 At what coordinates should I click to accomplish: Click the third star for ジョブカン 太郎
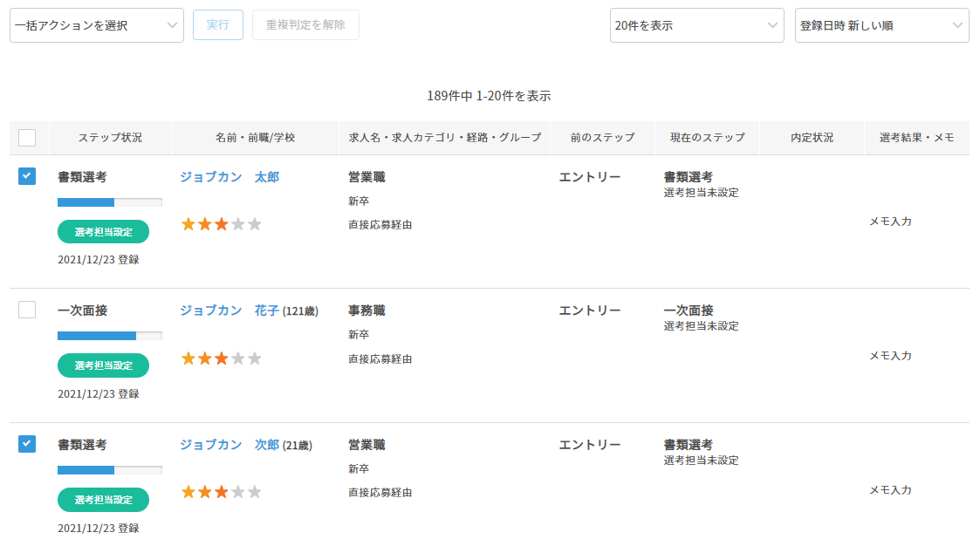221,224
